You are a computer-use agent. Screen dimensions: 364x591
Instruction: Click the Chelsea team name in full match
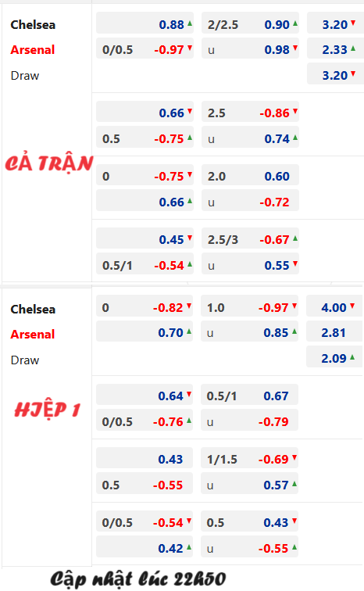[33, 24]
